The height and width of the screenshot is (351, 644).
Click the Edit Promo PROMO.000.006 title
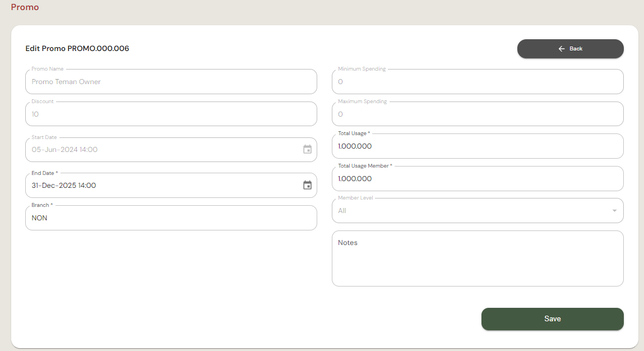(x=77, y=49)
